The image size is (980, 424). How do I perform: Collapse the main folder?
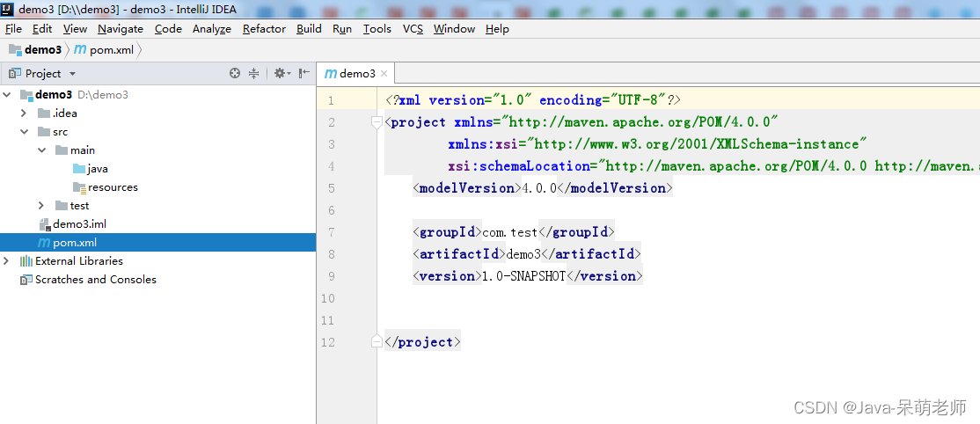pyautogui.click(x=42, y=150)
